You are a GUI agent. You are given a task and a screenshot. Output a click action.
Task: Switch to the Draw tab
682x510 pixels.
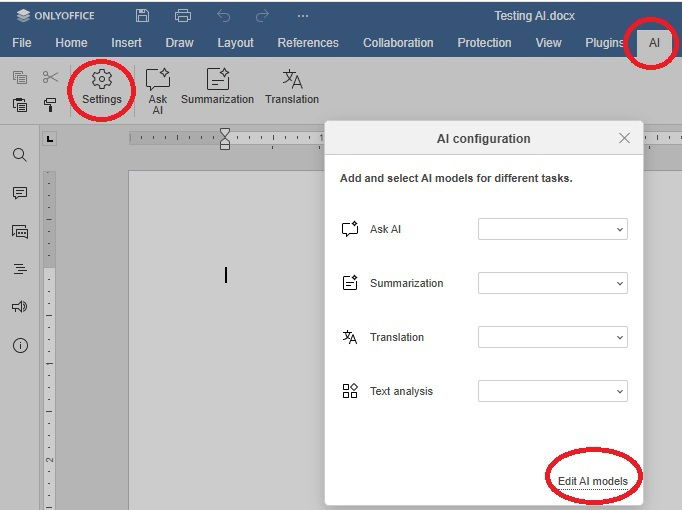[x=179, y=43]
